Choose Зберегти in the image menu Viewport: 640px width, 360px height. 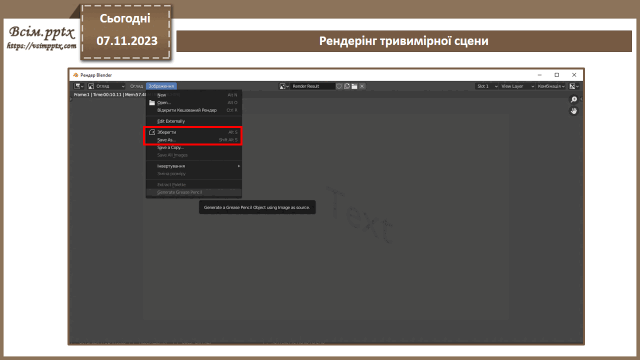(x=194, y=132)
